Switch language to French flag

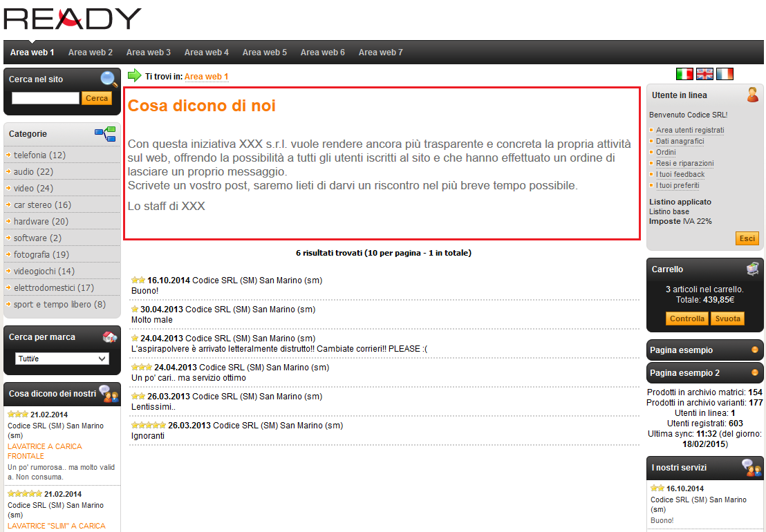pos(725,74)
